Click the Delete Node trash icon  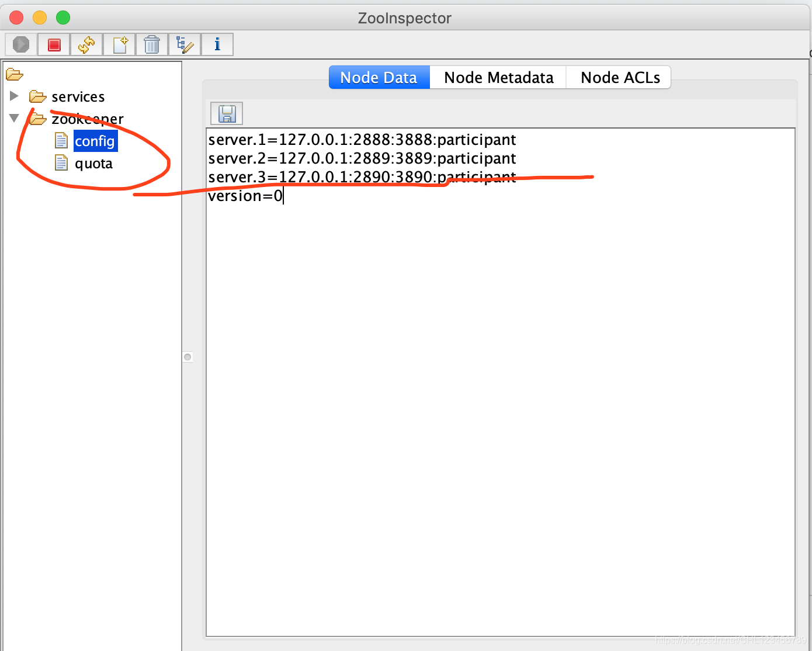coord(152,44)
